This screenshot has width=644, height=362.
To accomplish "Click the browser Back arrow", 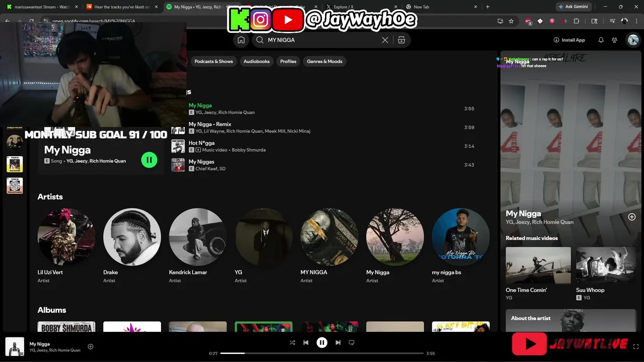I will (8, 21).
